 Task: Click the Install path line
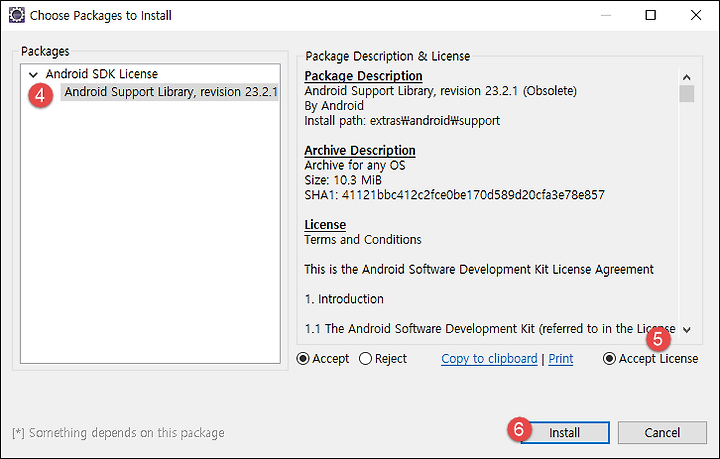tap(402, 121)
